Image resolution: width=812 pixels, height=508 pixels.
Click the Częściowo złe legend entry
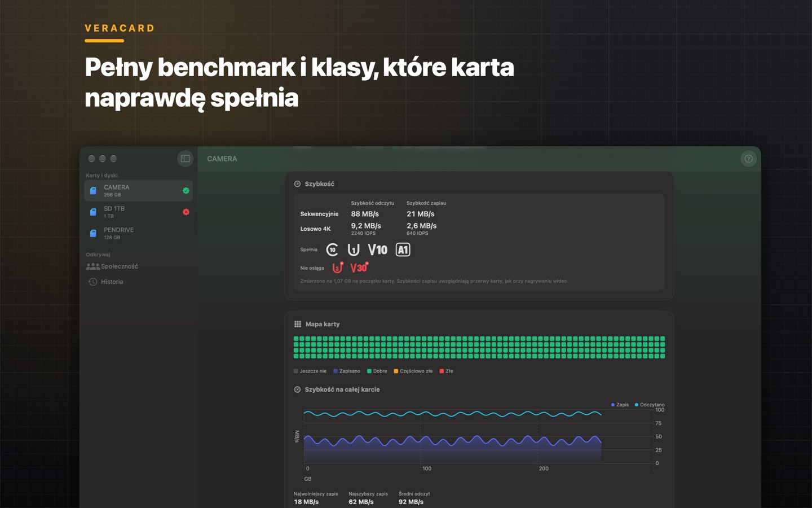(x=413, y=371)
